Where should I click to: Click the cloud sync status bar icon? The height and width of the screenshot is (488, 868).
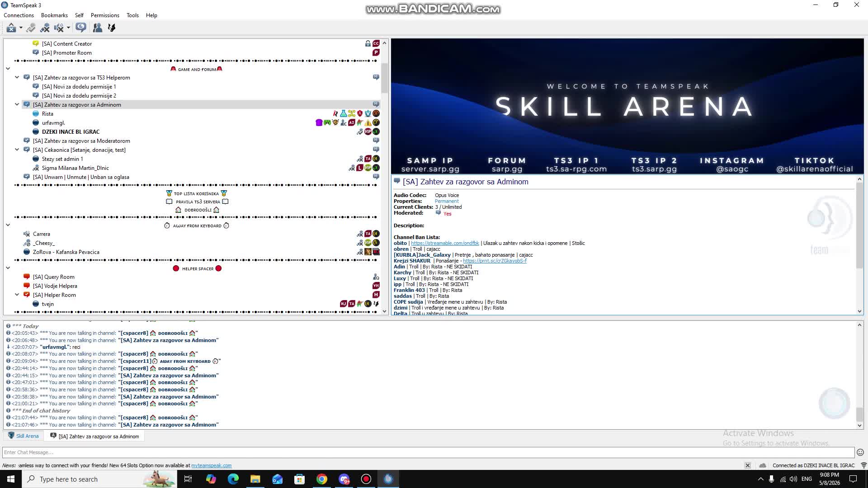pyautogui.click(x=763, y=465)
